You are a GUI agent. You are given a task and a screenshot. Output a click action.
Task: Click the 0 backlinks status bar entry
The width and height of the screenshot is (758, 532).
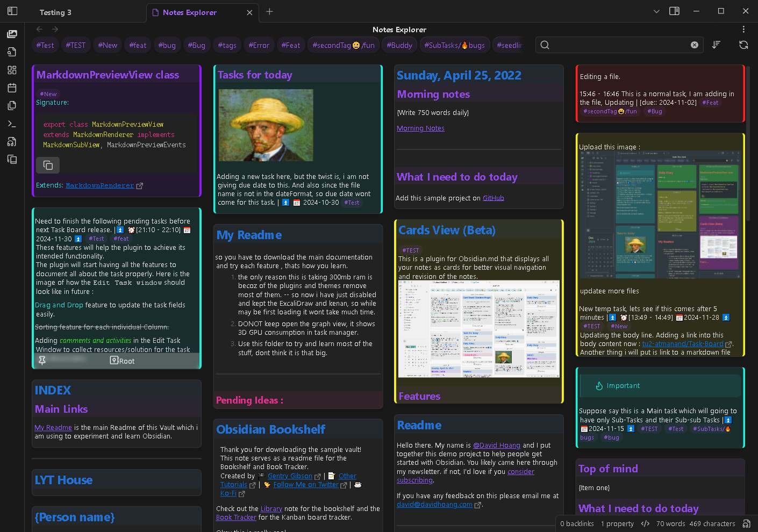tap(577, 523)
